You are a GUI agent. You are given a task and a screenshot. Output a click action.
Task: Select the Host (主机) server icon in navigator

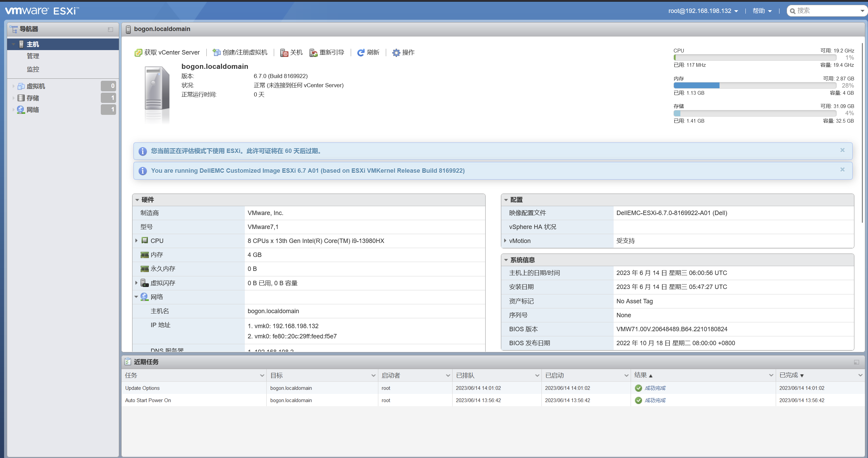pos(21,44)
